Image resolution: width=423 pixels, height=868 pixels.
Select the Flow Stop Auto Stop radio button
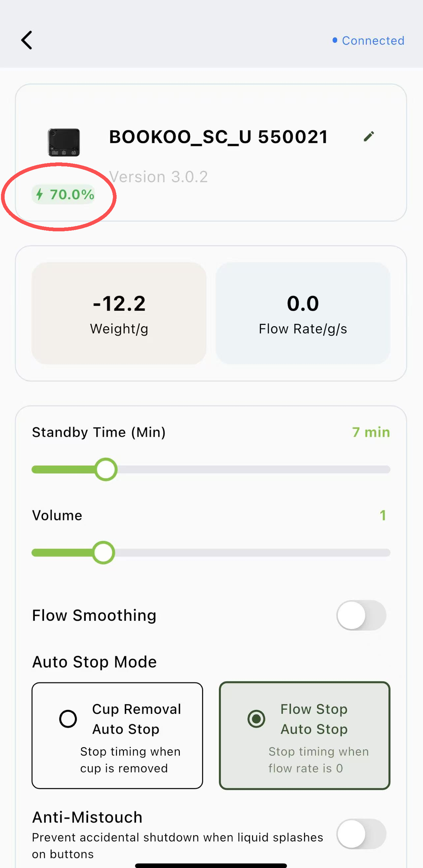point(256,719)
